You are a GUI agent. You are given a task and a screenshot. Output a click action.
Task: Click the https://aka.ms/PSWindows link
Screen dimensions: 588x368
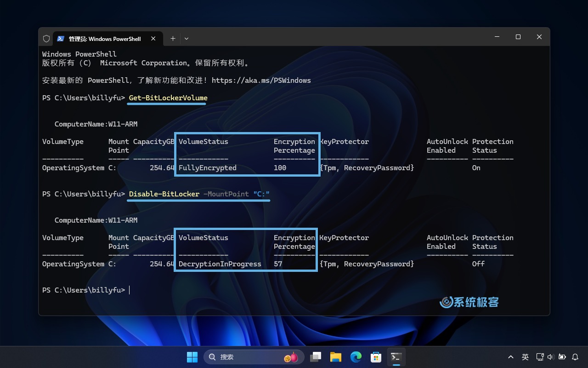(x=261, y=80)
